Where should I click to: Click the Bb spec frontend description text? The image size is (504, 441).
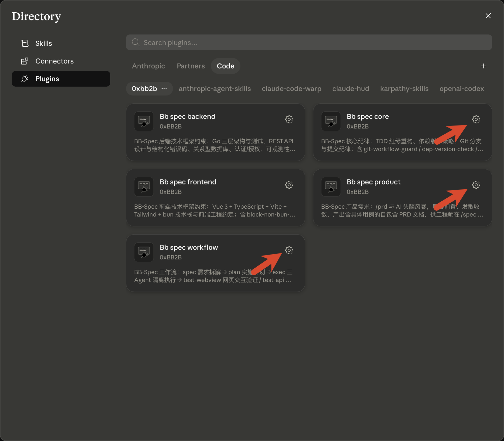tap(215, 211)
